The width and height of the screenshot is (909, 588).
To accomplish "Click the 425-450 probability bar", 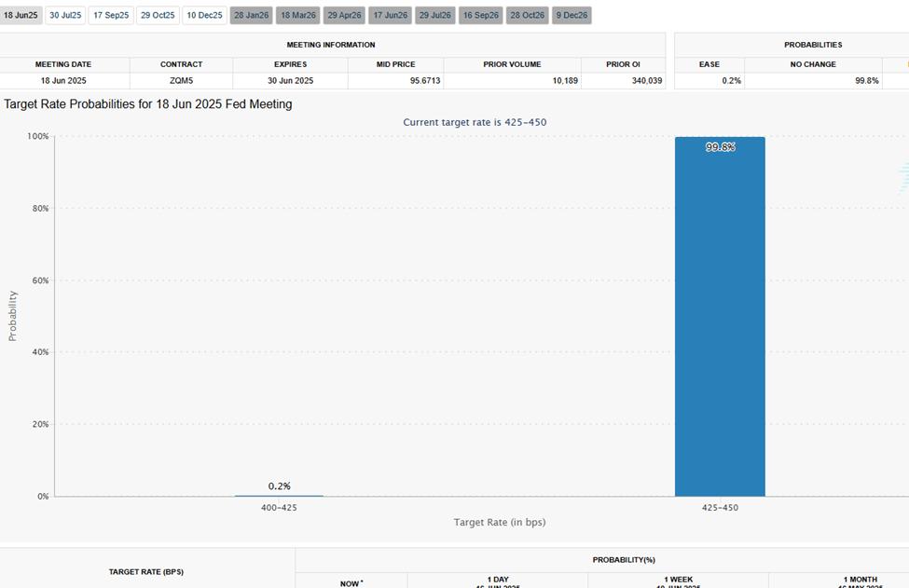I will pos(720,317).
